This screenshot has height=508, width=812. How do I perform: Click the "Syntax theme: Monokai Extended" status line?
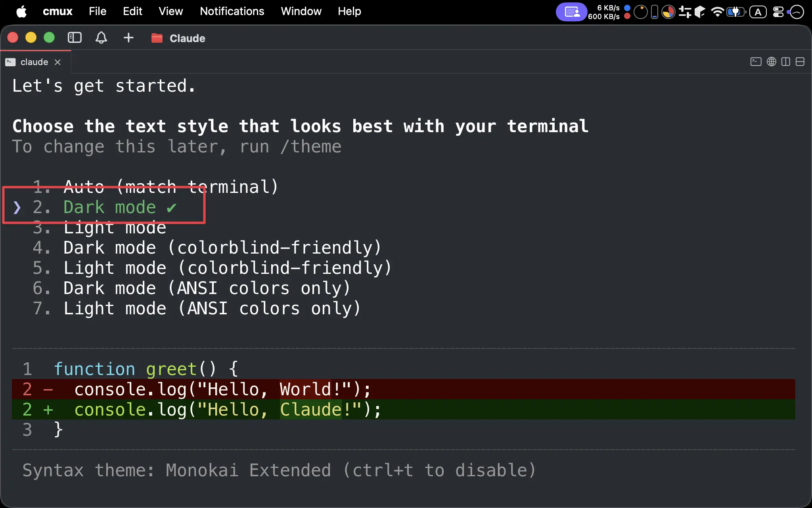click(x=279, y=470)
